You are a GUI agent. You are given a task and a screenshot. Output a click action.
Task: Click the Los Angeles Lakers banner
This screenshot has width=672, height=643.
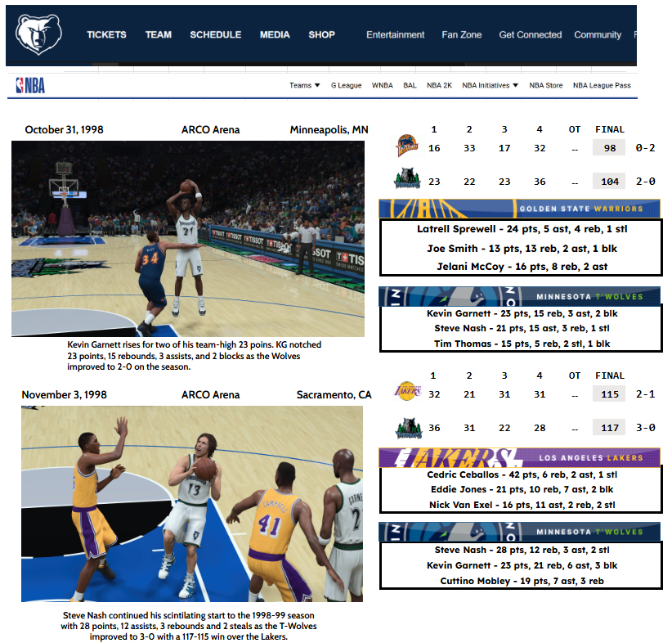(519, 457)
